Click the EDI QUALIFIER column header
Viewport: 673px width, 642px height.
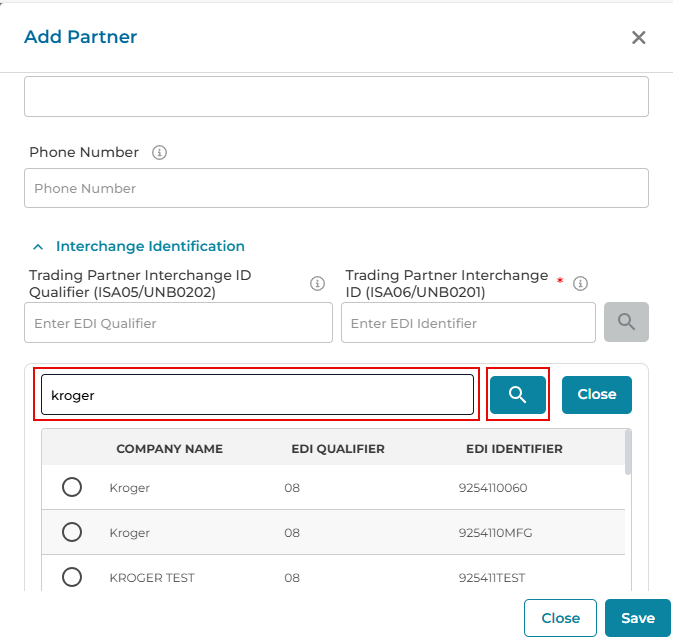point(338,449)
